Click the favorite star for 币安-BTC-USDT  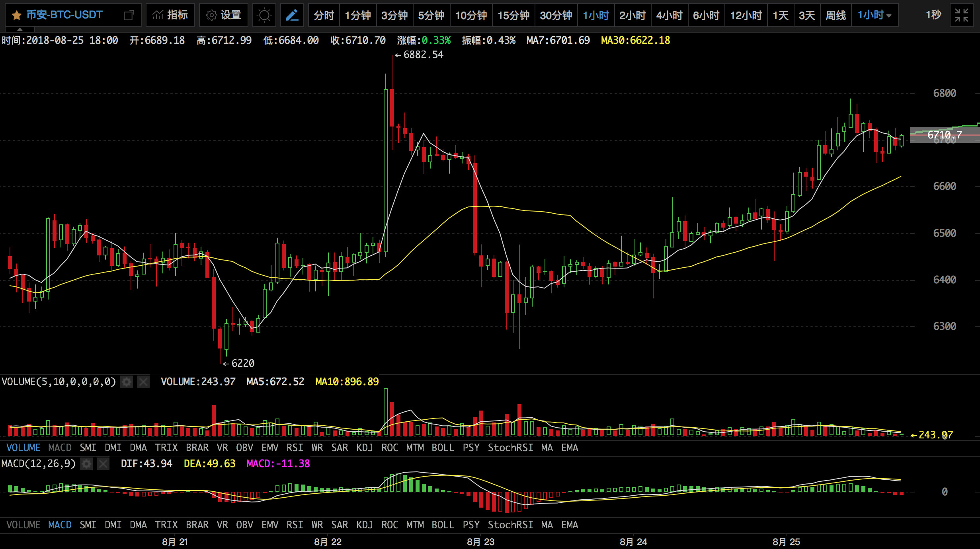[17, 16]
